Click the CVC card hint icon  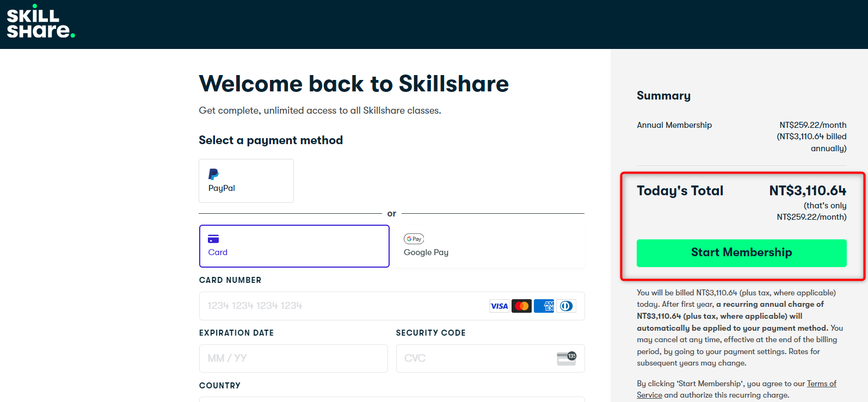[567, 358]
